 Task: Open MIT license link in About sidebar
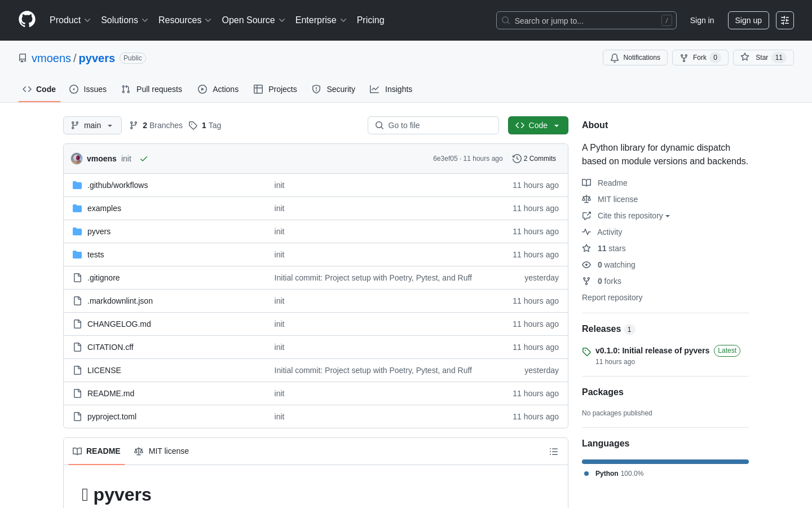point(610,199)
